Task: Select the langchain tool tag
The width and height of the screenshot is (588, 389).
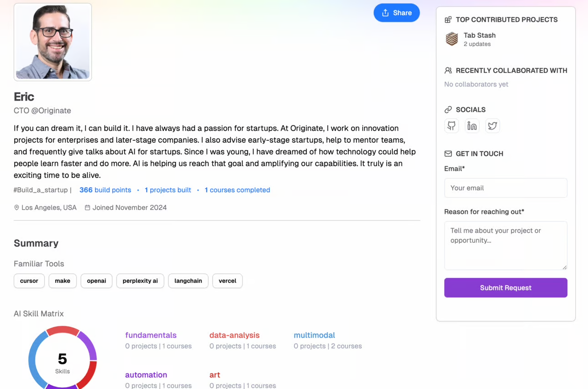Action: pyautogui.click(x=188, y=281)
